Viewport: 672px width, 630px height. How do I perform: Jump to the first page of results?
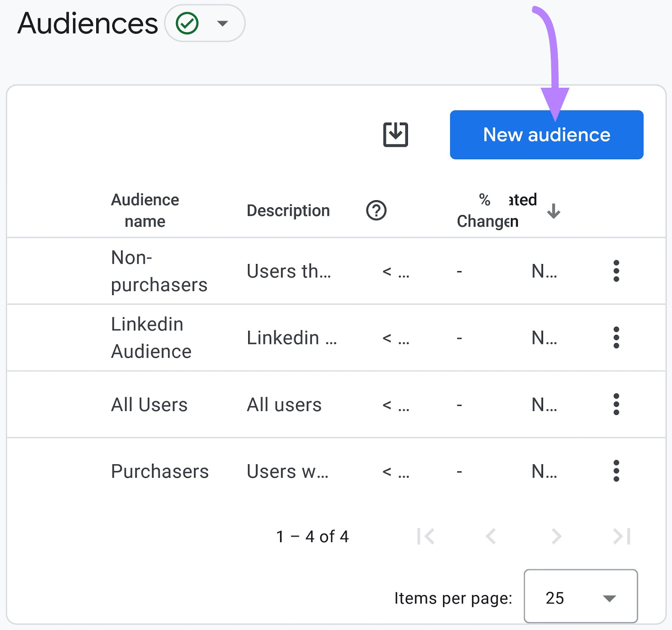(x=426, y=536)
